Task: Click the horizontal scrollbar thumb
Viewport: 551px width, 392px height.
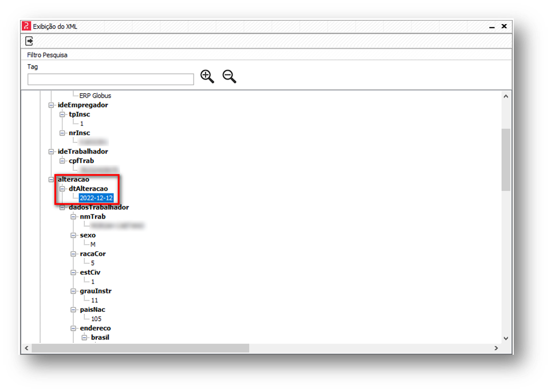Action: (140, 348)
